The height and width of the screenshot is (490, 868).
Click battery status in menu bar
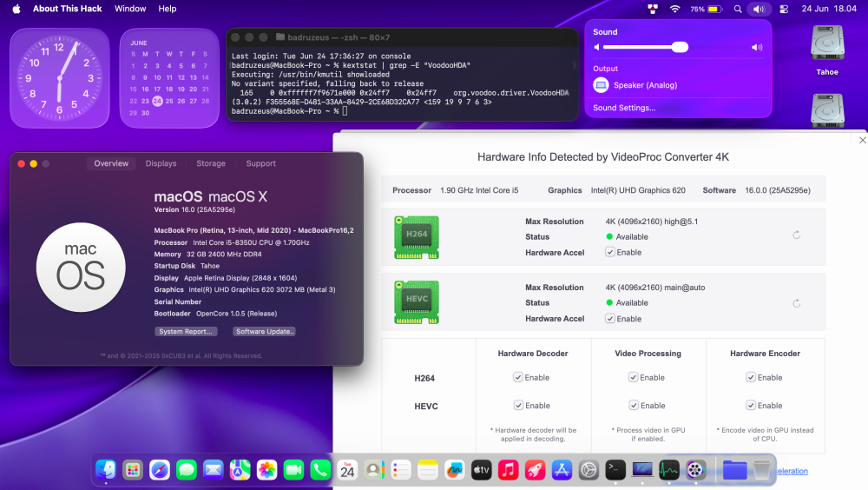coord(707,9)
